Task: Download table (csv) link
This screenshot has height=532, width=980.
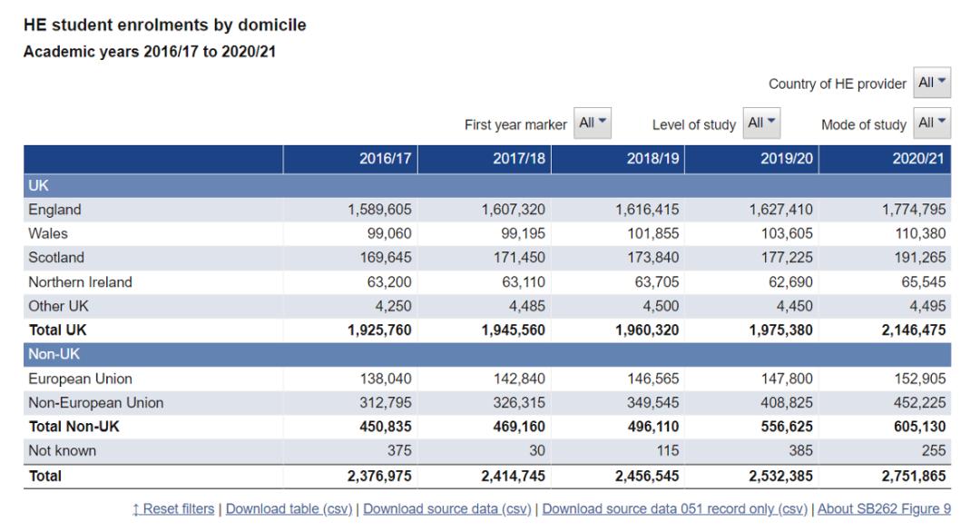Action: click(x=290, y=509)
